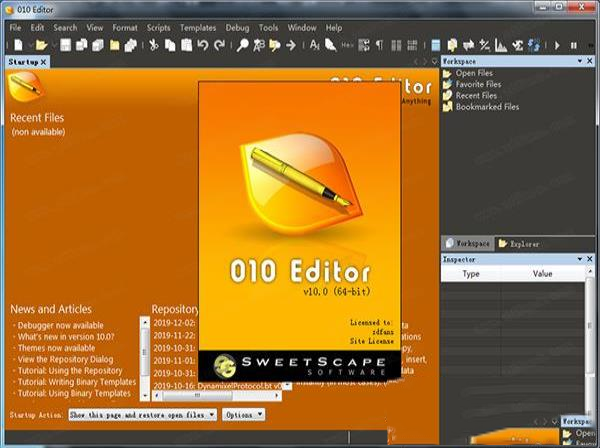
Task: Click the Undo arrow icon
Action: (x=202, y=45)
